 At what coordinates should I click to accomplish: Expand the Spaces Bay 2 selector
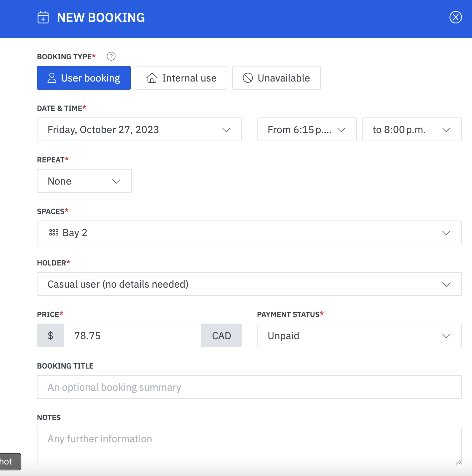point(249,232)
